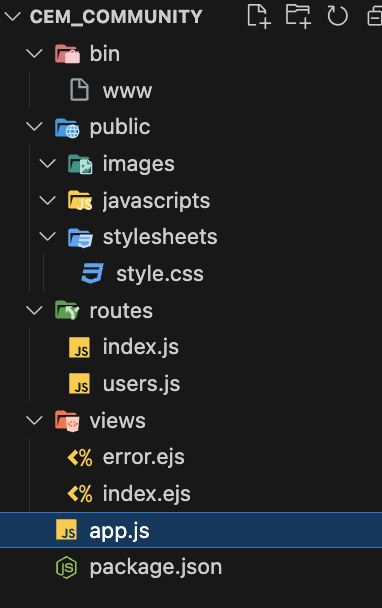
Task: Collapse the routes folder chevron
Action: pyautogui.click(x=34, y=310)
